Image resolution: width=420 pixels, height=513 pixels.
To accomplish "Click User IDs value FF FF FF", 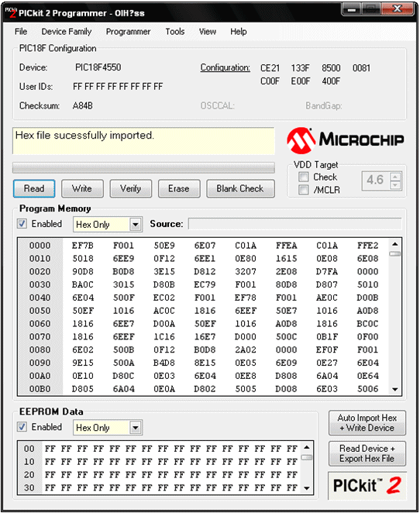I will click(x=118, y=87).
